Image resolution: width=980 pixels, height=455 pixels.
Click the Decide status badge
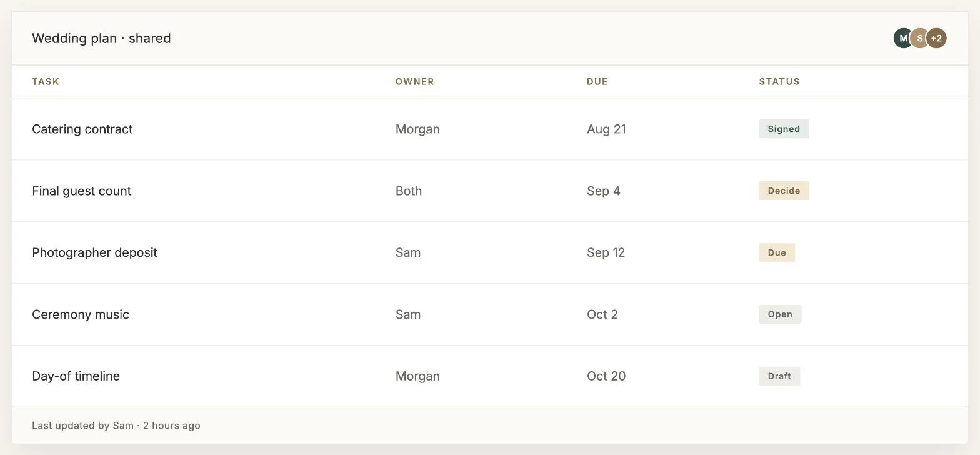784,191
